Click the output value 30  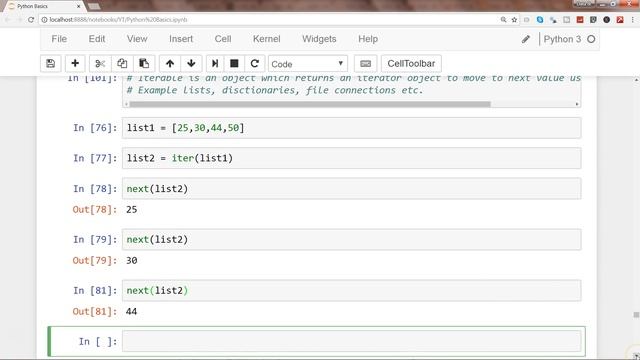[131, 260]
